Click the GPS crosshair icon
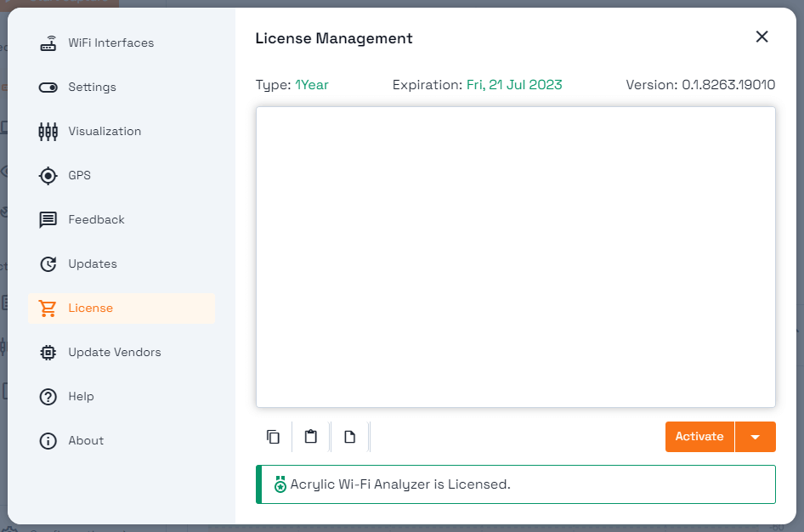Viewport: 804px width, 532px height. pyautogui.click(x=48, y=176)
